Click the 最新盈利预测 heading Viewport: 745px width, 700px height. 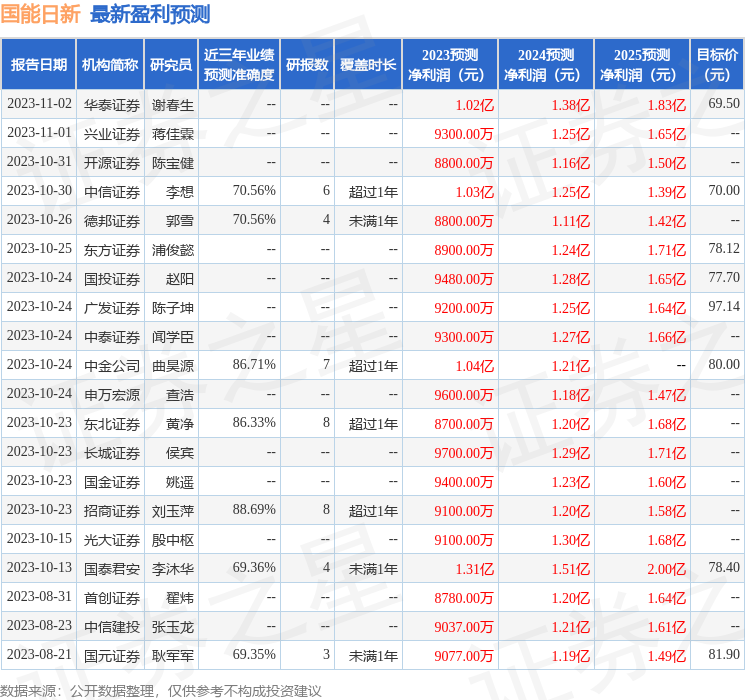[150, 14]
